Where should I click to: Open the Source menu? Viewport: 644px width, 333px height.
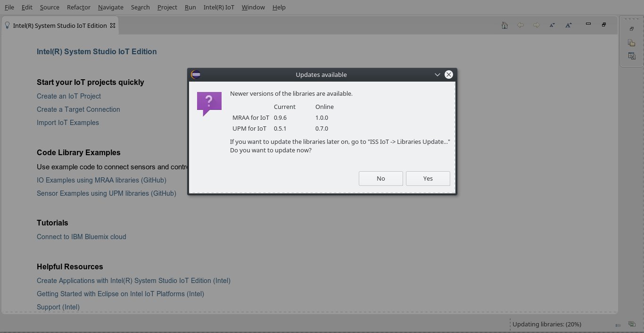(x=50, y=7)
